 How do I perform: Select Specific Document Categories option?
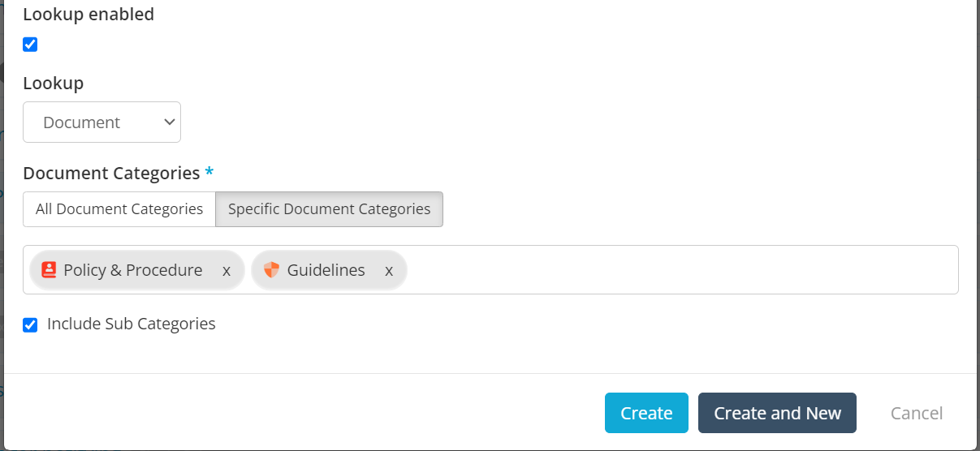point(329,209)
